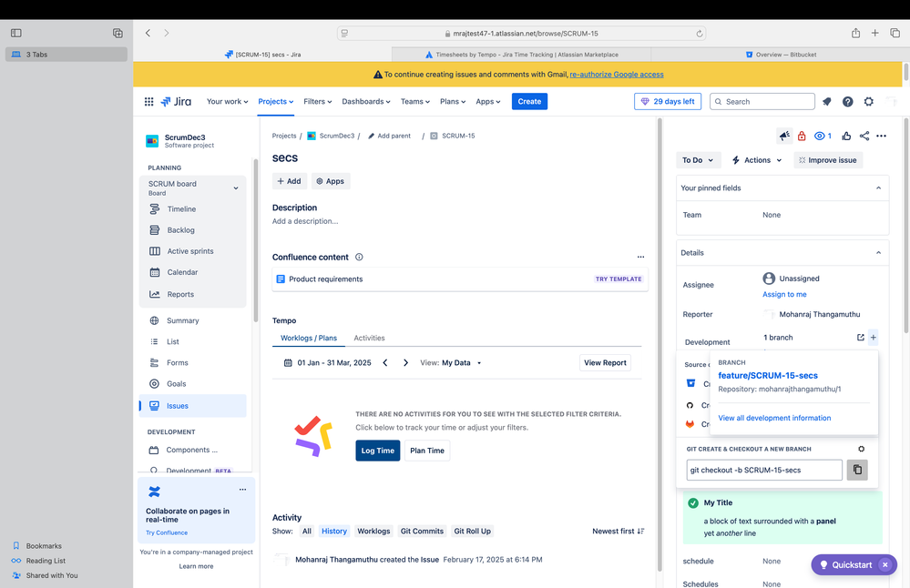Click View all development information link
The height and width of the screenshot is (588, 910).
point(774,418)
